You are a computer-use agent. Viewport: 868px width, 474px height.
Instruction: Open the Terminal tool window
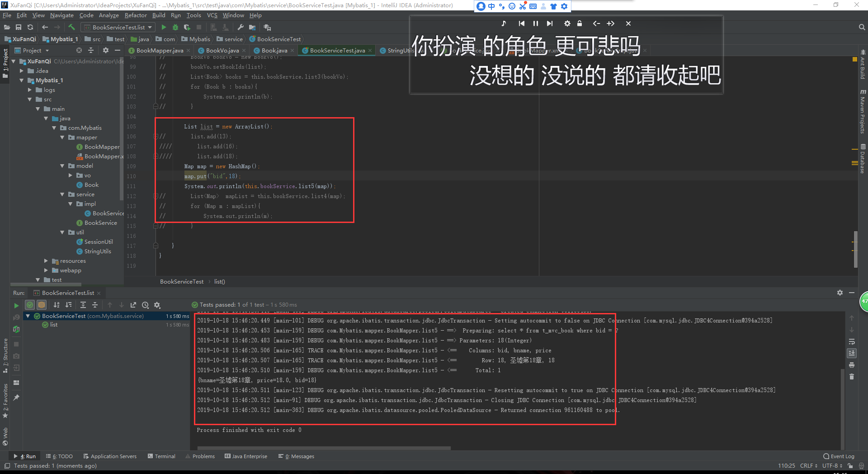coord(161,456)
